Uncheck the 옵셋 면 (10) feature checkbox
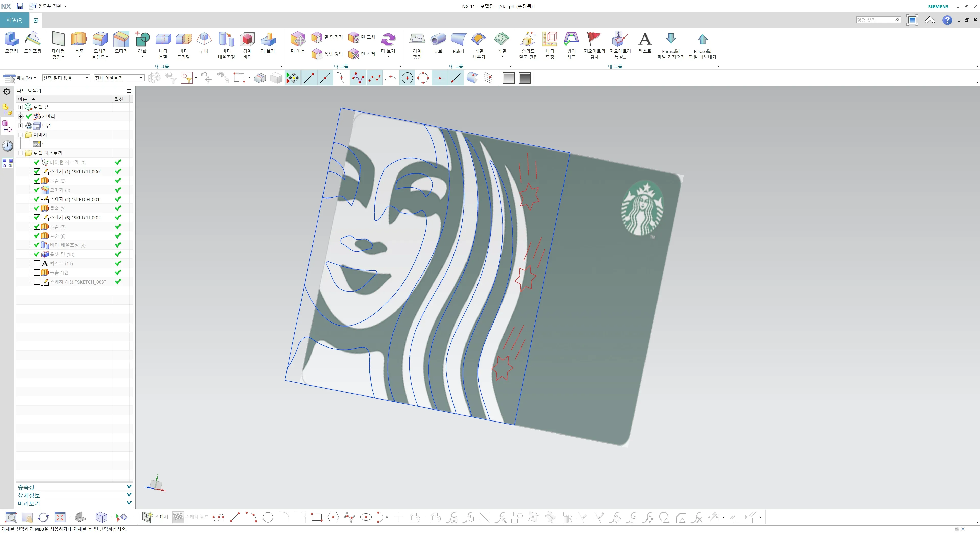 37,254
